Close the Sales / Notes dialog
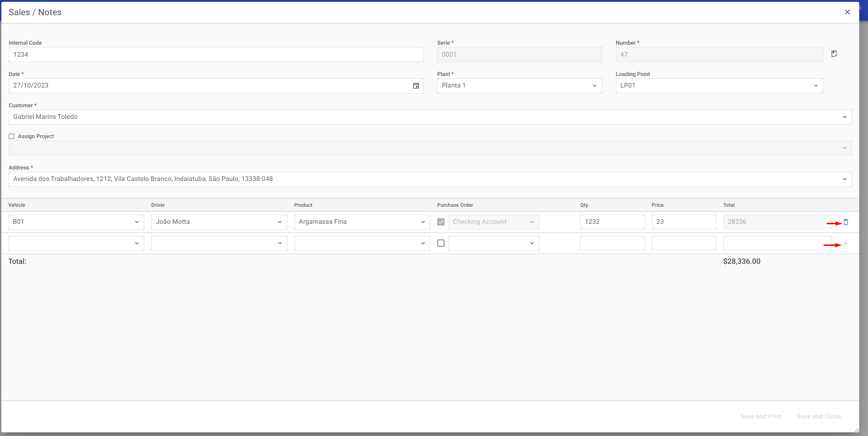The width and height of the screenshot is (868, 436). click(847, 12)
